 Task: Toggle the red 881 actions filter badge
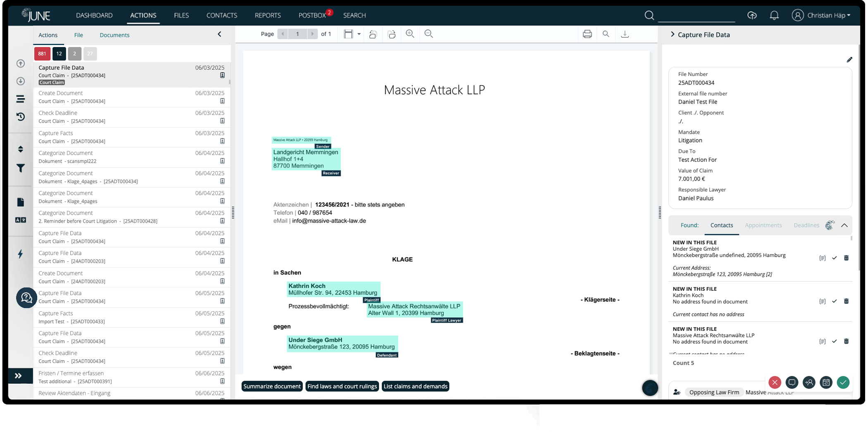coord(42,54)
